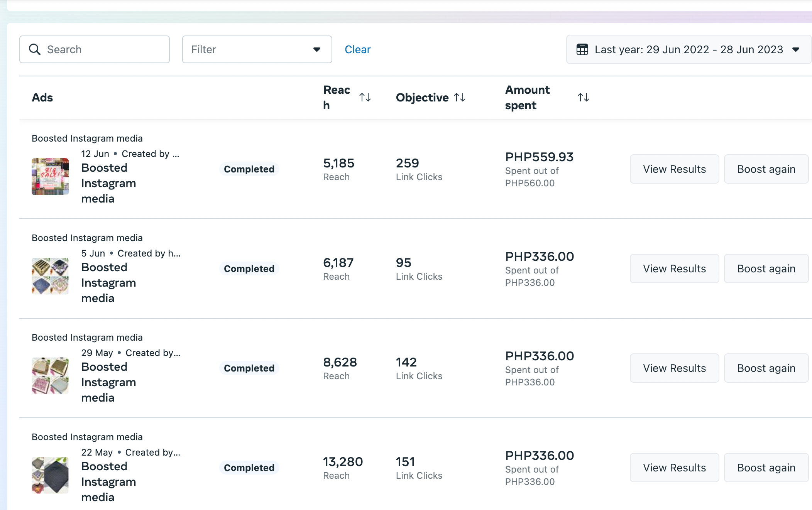Open thumbnail of 22 May boosted ad
This screenshot has height=510, width=812.
[x=50, y=475]
